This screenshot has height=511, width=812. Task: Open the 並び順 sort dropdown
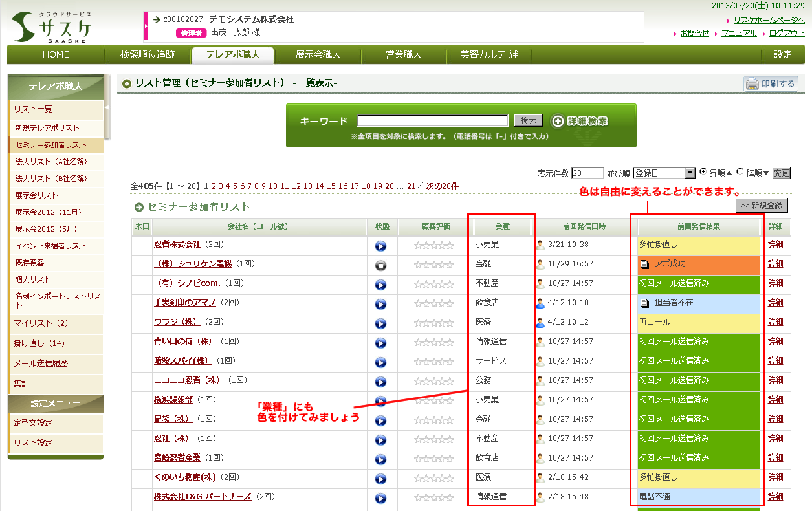point(690,173)
